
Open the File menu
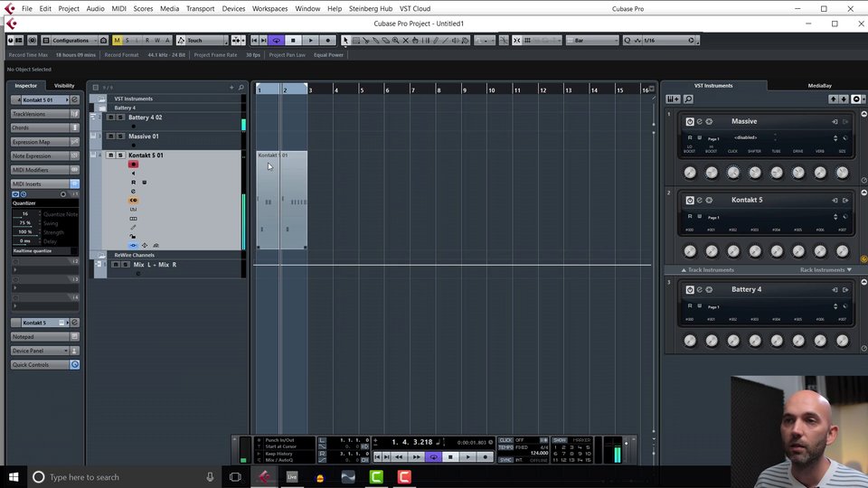coord(26,9)
